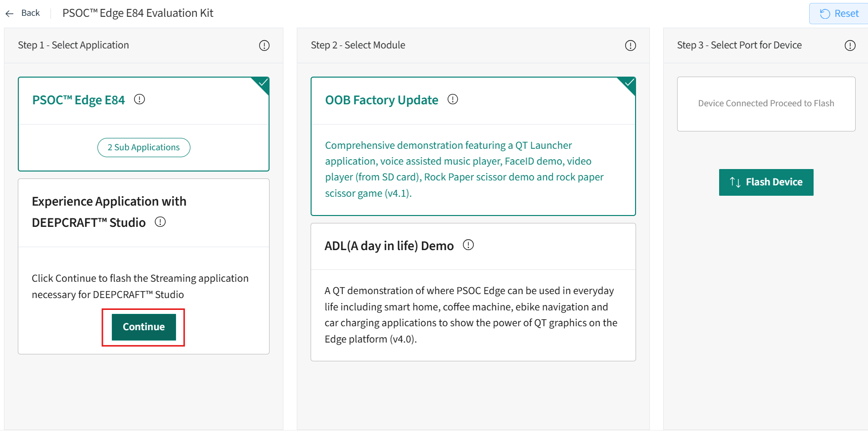Select the PSOC Edge E84 application title
Screen dimensions: 868x432
tap(78, 100)
